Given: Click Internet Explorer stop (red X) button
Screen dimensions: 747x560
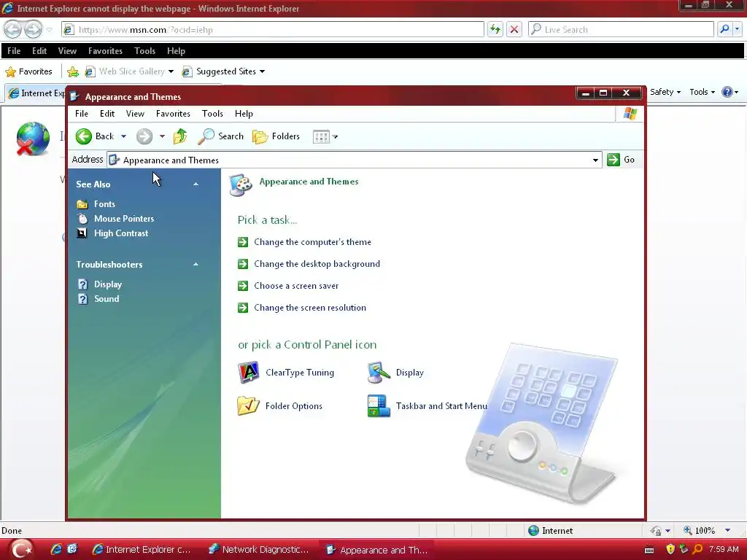Looking at the screenshot, I should click(514, 29).
